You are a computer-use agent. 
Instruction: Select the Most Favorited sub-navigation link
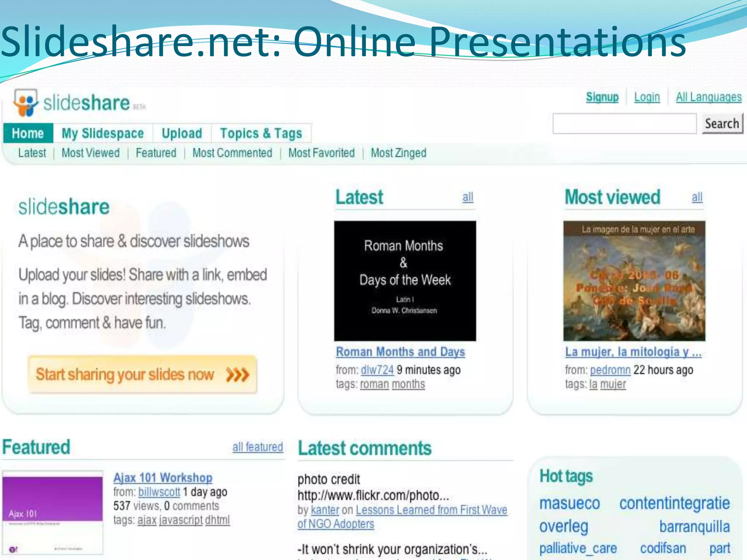click(x=321, y=153)
